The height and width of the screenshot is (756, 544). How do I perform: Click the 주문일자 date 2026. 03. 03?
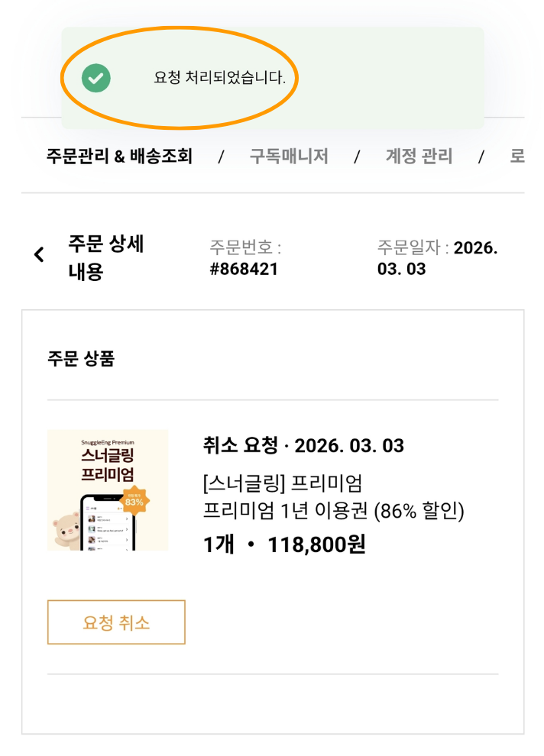[x=436, y=258]
